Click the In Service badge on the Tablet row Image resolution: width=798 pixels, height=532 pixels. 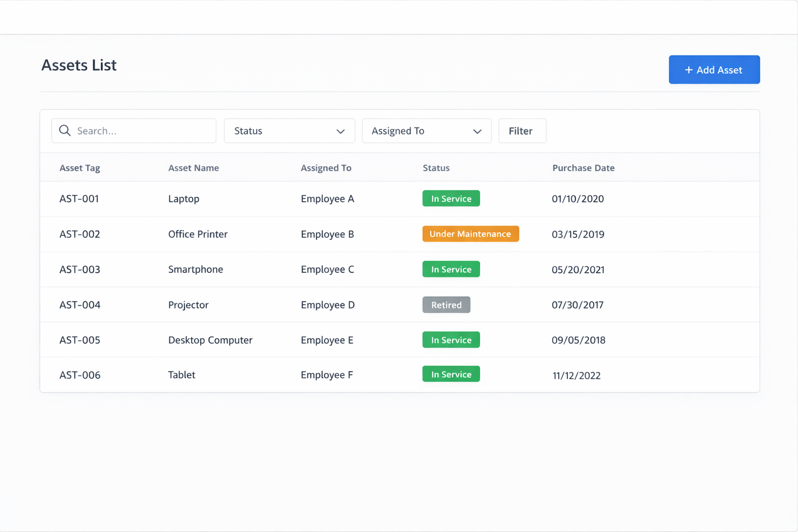(x=451, y=374)
